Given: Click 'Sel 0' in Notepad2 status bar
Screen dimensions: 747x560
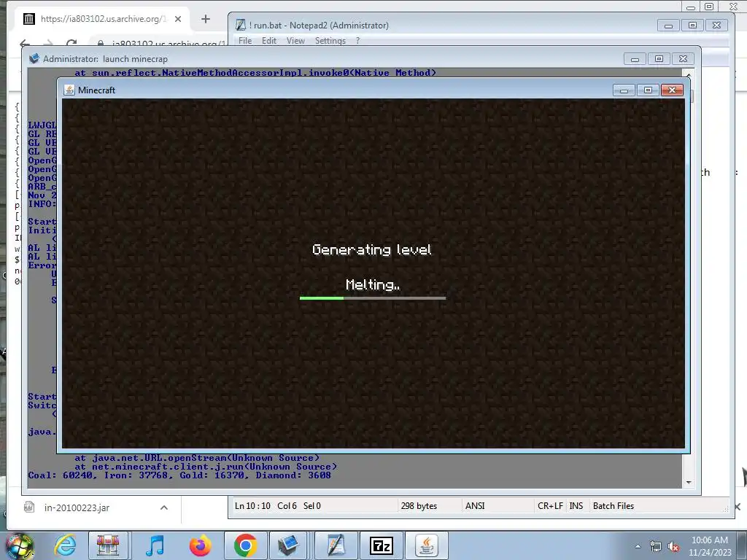Looking at the screenshot, I should 312,506.
